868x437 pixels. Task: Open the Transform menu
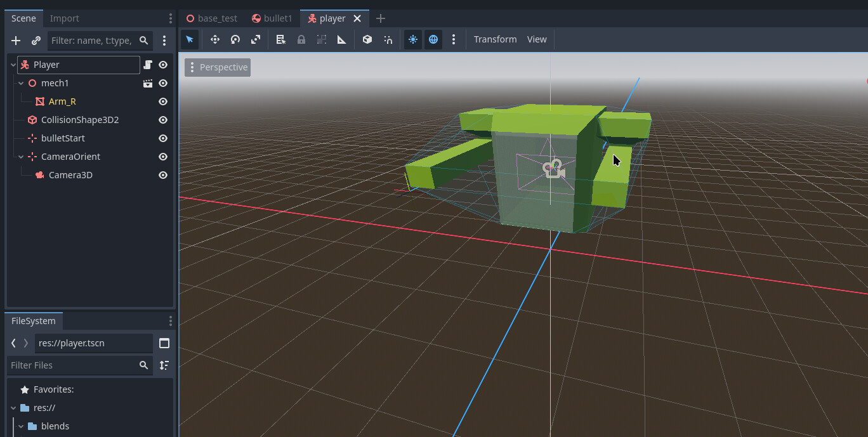pos(495,39)
